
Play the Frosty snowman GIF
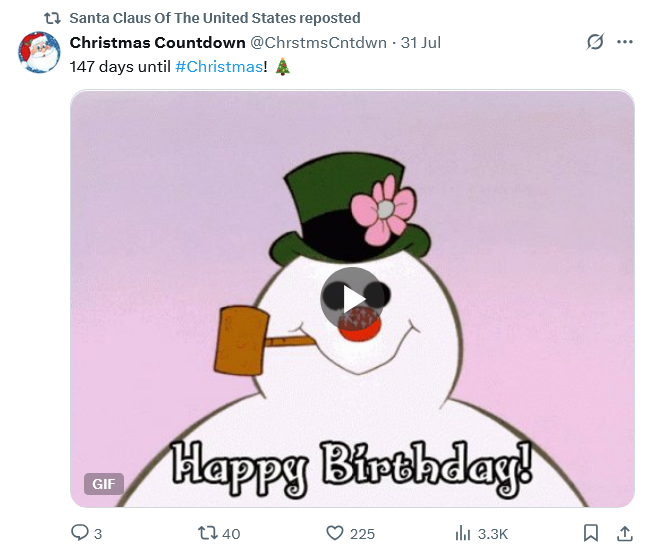point(351,298)
